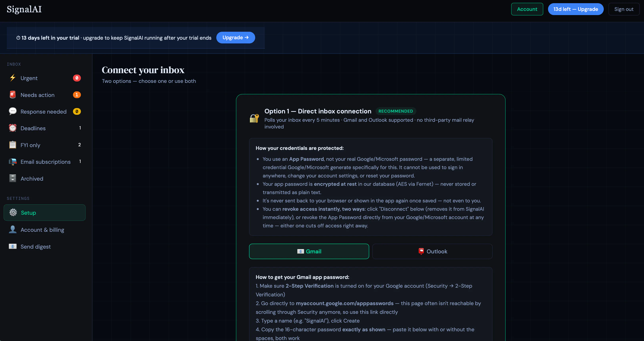
Task: Click the SignalAI logo
Action: [24, 9]
